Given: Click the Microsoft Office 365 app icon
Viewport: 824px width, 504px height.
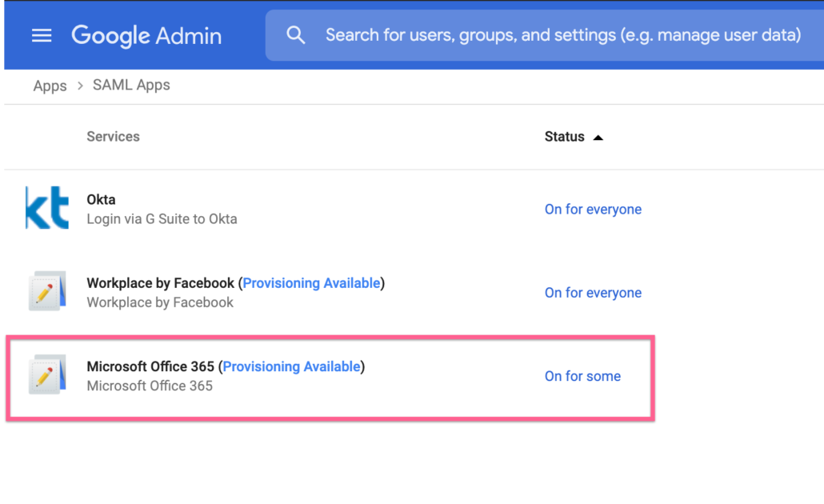Looking at the screenshot, I should (47, 374).
